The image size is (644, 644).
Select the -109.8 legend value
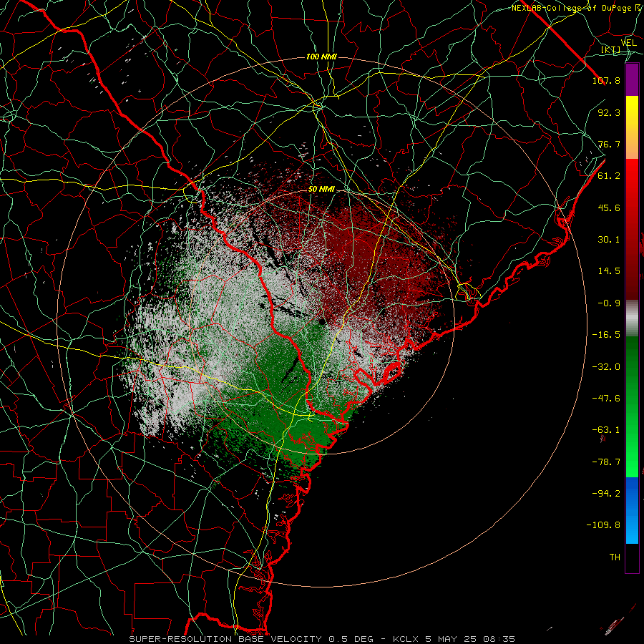click(x=603, y=525)
